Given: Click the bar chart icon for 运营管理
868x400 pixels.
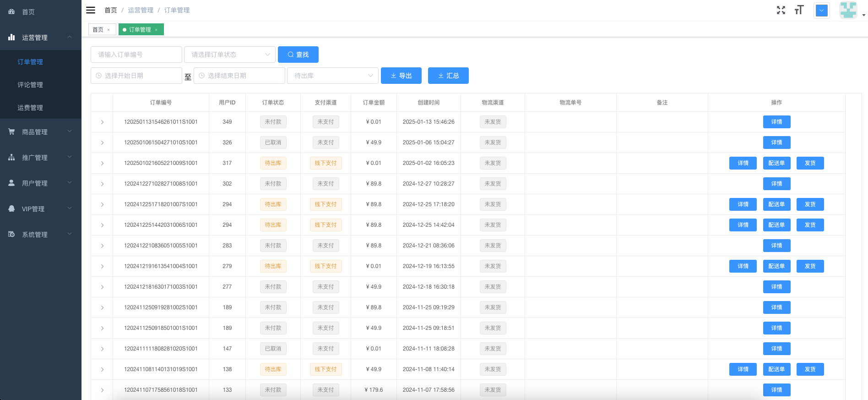Looking at the screenshot, I should 11,37.
